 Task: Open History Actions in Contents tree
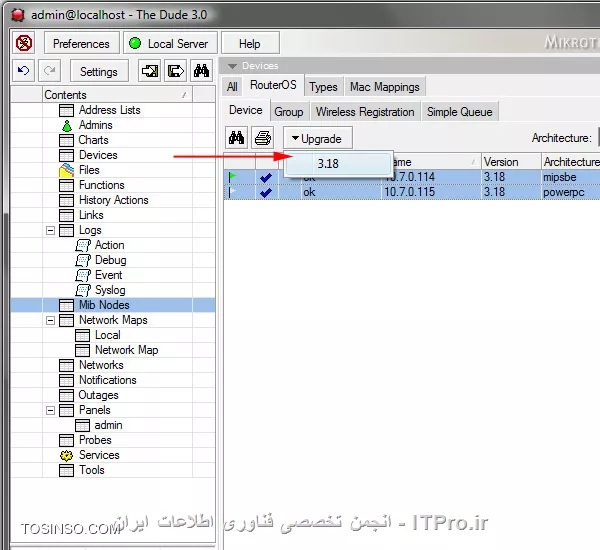[113, 200]
